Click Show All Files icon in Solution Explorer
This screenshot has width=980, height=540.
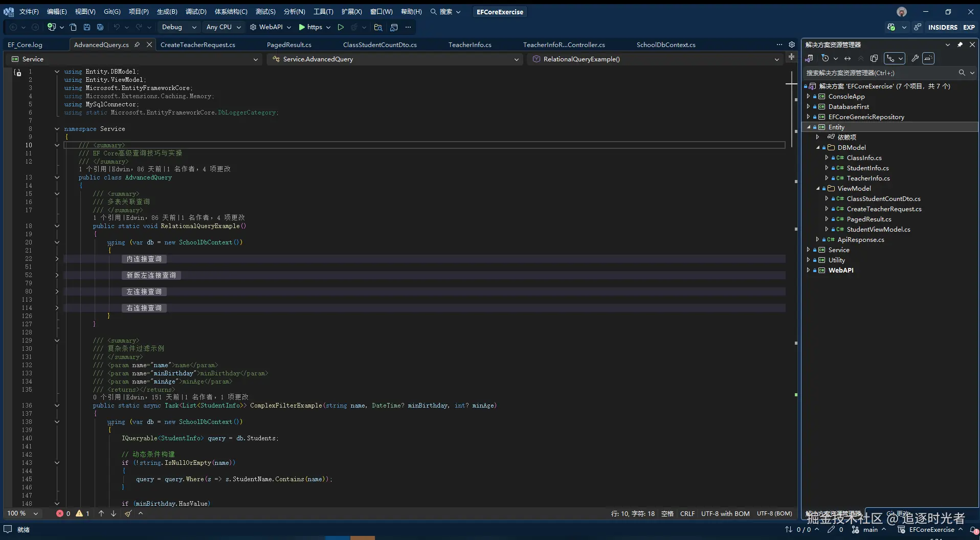coord(874,58)
